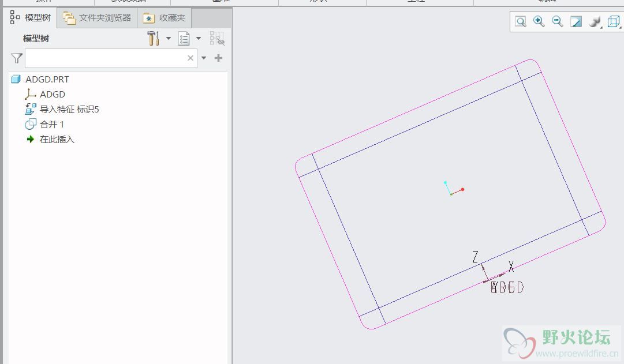Click the green insert-here arrow icon
The width and height of the screenshot is (624, 364).
30,139
